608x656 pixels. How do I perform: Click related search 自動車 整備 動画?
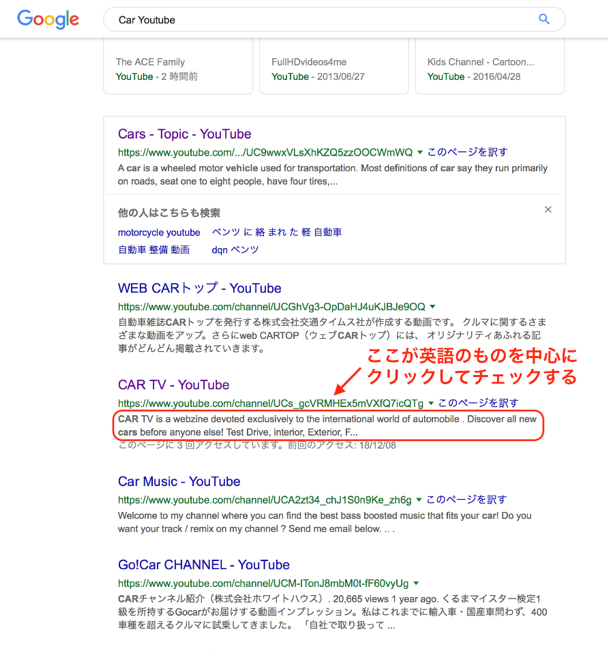tap(154, 250)
